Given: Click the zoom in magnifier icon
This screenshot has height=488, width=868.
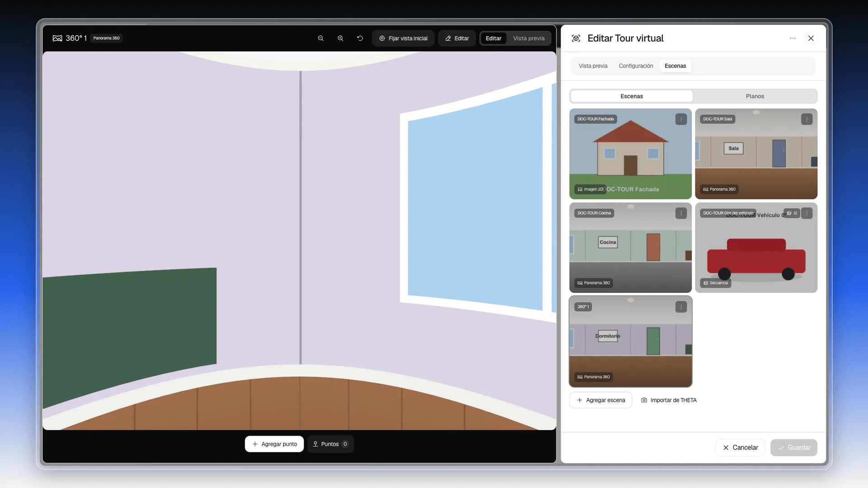Looking at the screenshot, I should point(340,38).
